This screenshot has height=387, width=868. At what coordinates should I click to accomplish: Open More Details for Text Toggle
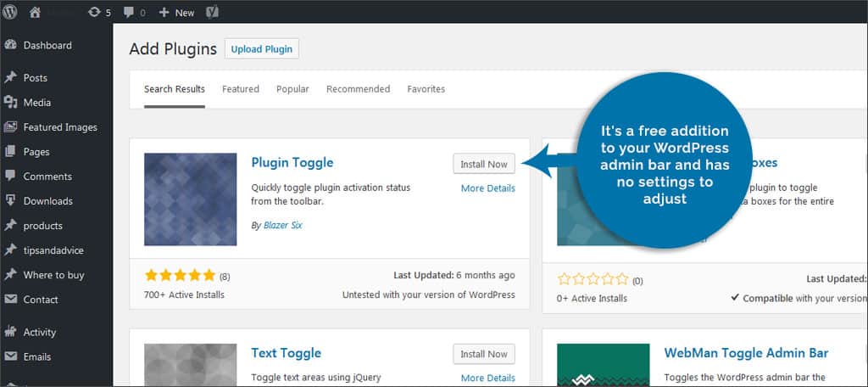click(487, 379)
